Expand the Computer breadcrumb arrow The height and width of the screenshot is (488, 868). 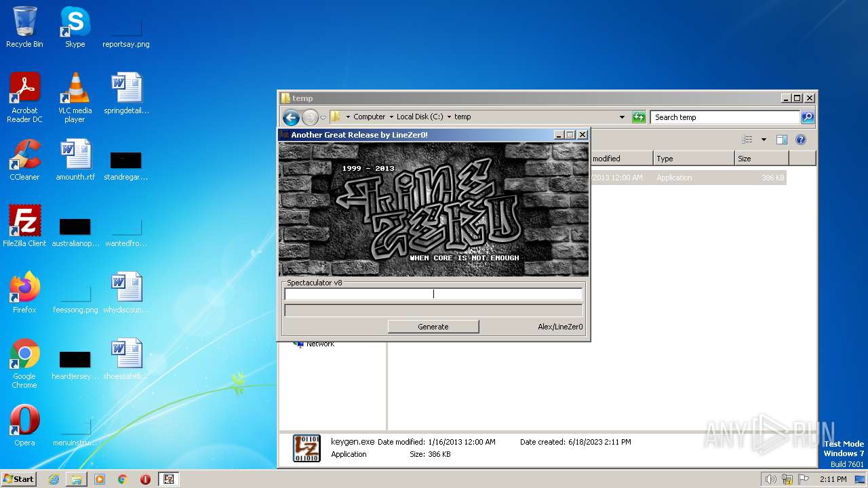point(391,117)
